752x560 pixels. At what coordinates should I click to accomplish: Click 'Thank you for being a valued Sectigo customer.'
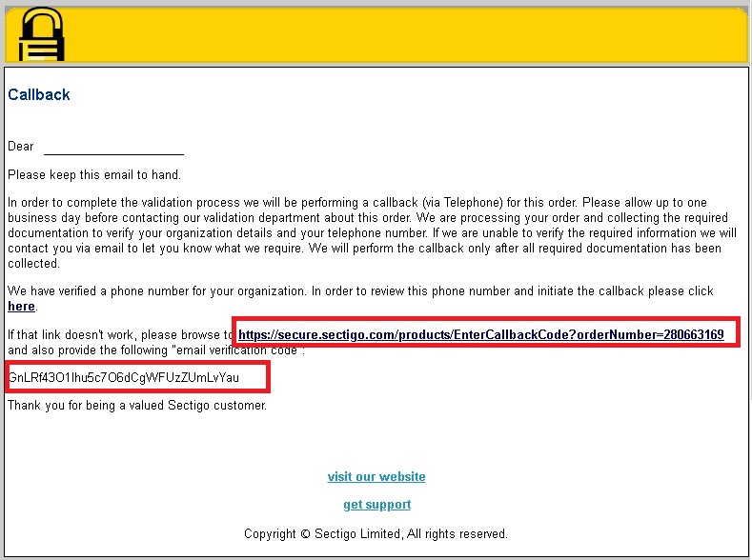pyautogui.click(x=137, y=406)
